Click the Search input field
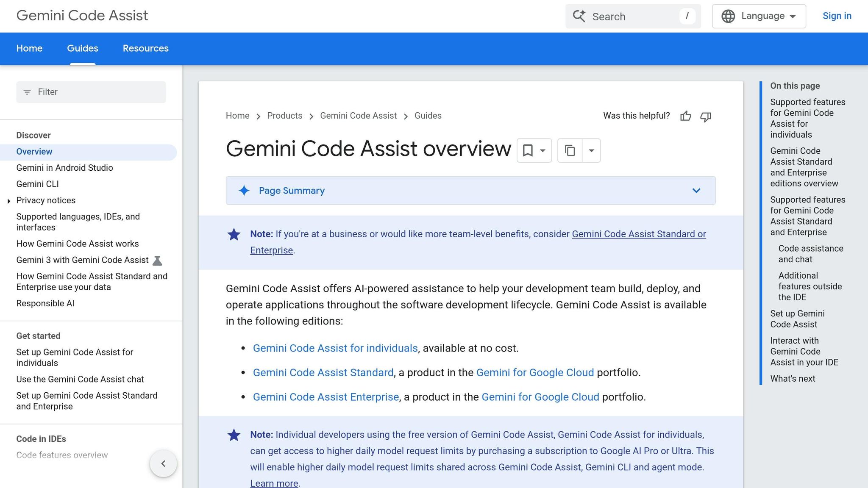868x488 pixels. [x=633, y=16]
